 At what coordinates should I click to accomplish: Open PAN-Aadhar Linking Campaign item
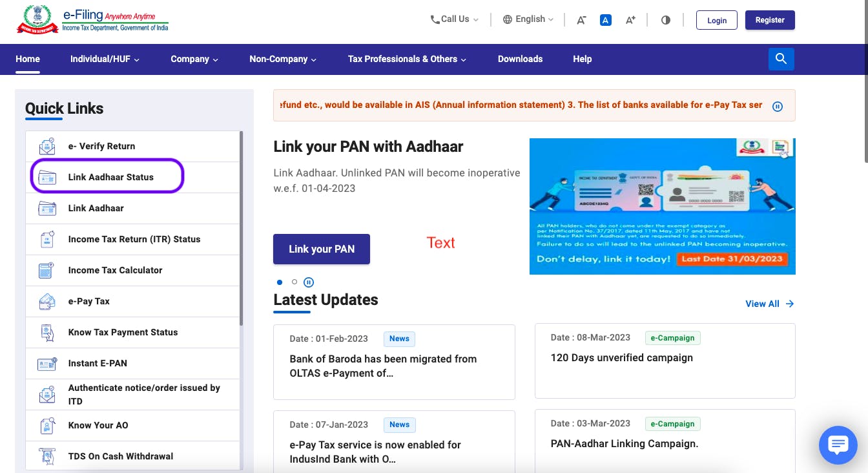[x=665, y=442]
